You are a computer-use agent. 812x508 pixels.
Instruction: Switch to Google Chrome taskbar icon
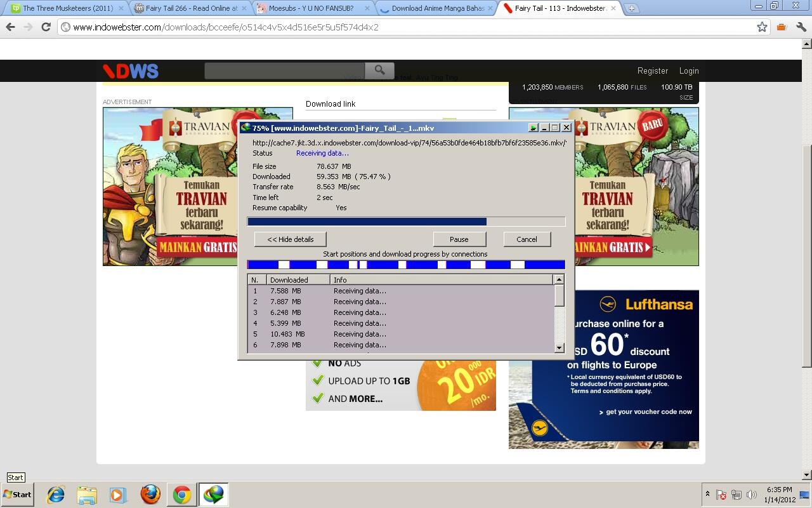click(181, 494)
